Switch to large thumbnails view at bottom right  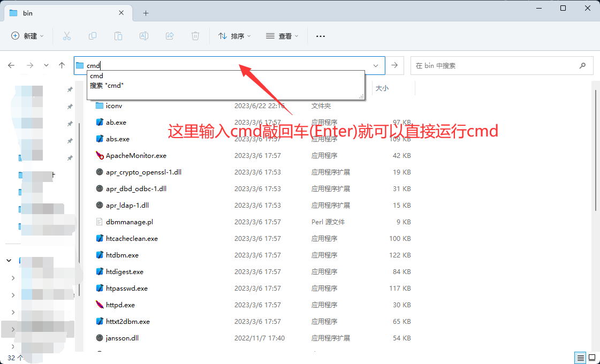(592, 358)
